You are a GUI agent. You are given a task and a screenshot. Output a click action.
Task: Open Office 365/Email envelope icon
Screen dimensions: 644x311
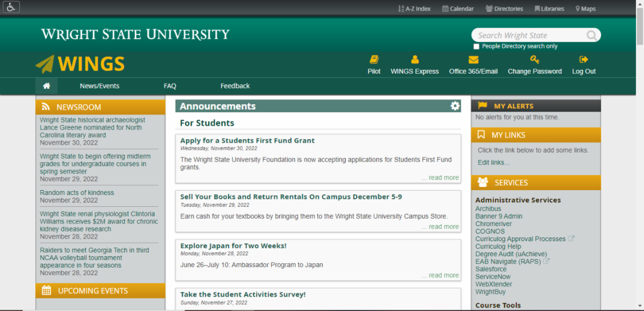[473, 60]
